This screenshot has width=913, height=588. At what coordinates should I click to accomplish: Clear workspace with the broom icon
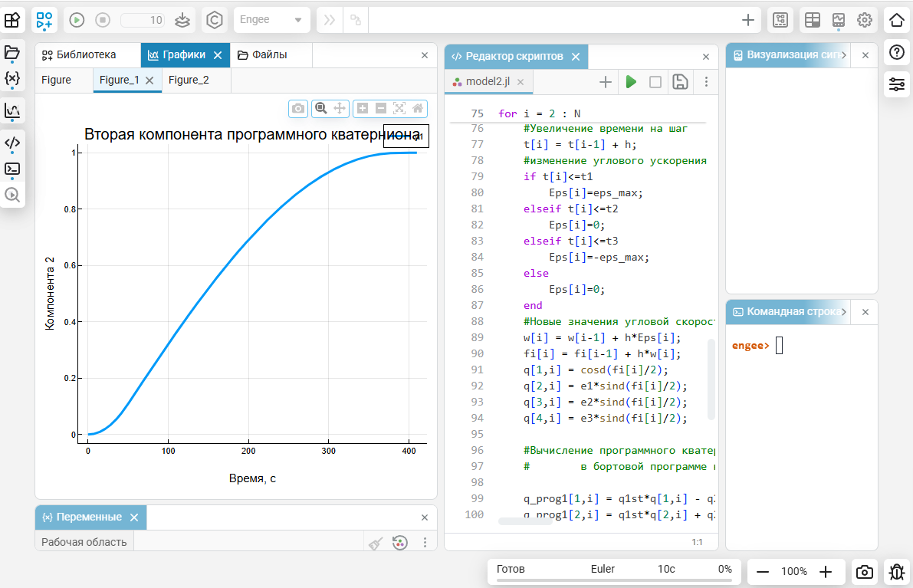[376, 543]
